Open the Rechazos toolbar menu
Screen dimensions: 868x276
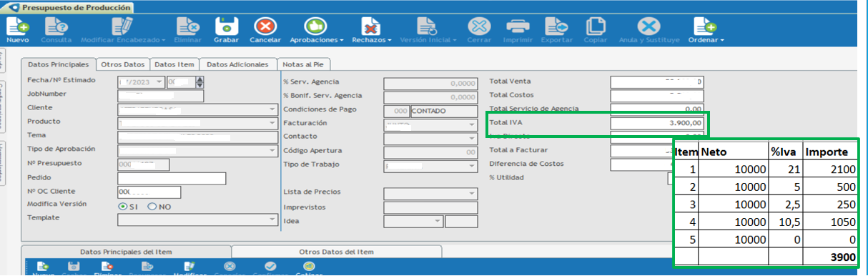pos(370,26)
